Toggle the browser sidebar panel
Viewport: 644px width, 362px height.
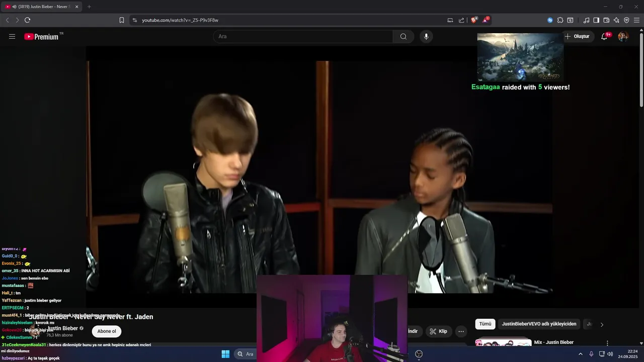[x=596, y=20]
